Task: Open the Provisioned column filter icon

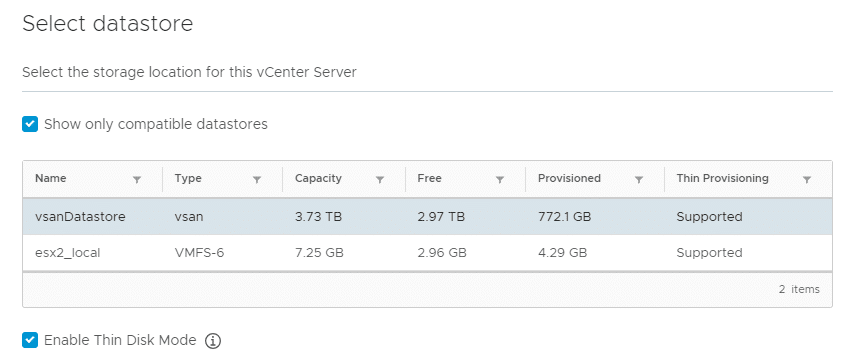Action: pos(639,180)
